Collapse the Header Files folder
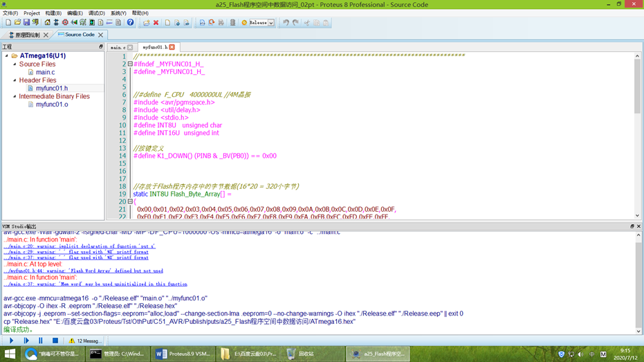The height and width of the screenshot is (362, 644). tap(15, 80)
